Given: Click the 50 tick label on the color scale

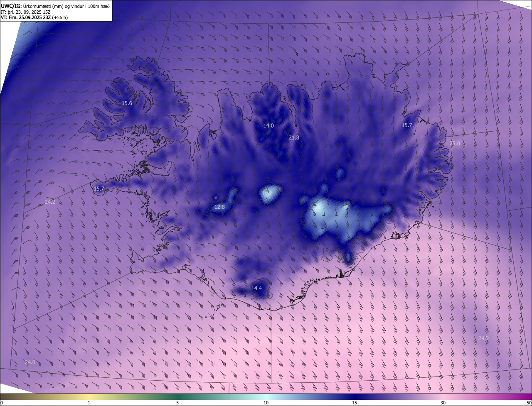Looking at the screenshot, I should point(529,403).
